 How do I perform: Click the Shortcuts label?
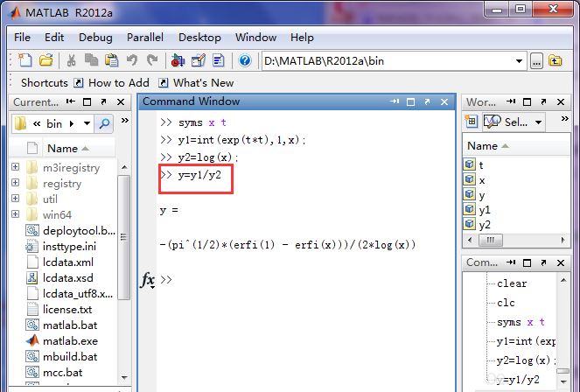coord(45,83)
